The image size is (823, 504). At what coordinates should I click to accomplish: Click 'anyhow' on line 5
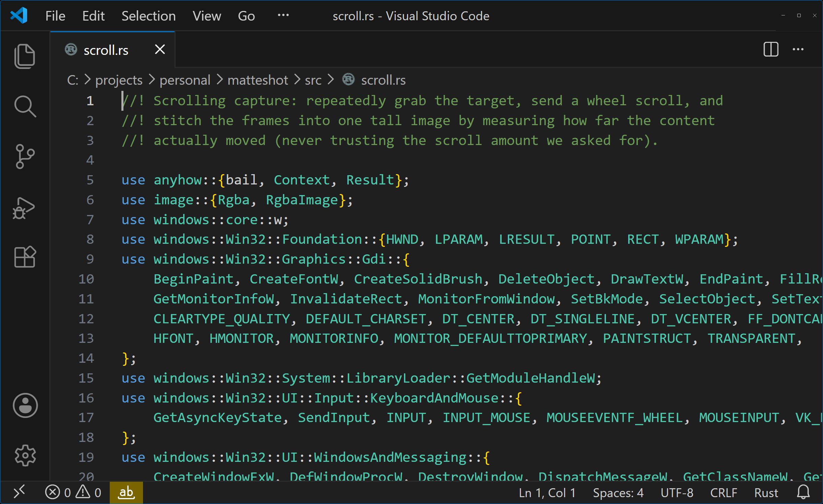178,180
